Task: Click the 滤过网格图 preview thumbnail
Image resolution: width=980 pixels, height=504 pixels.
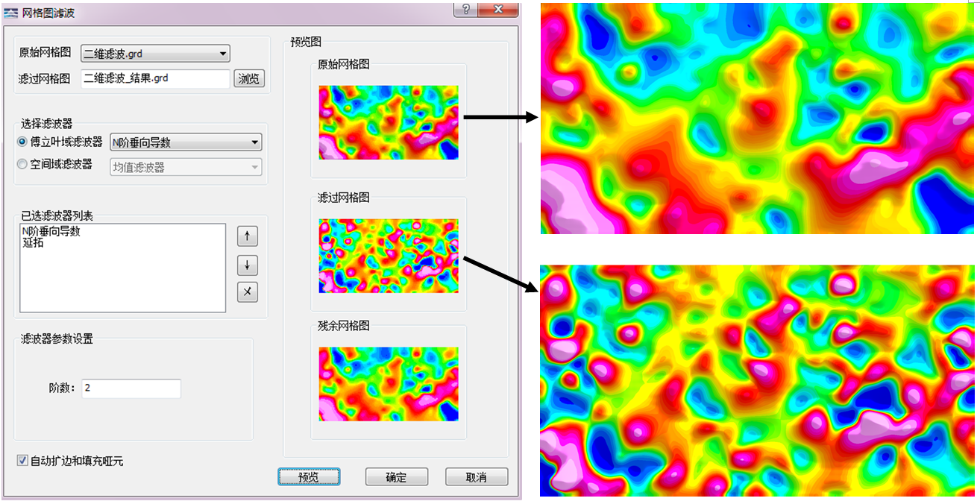Action: pos(389,256)
